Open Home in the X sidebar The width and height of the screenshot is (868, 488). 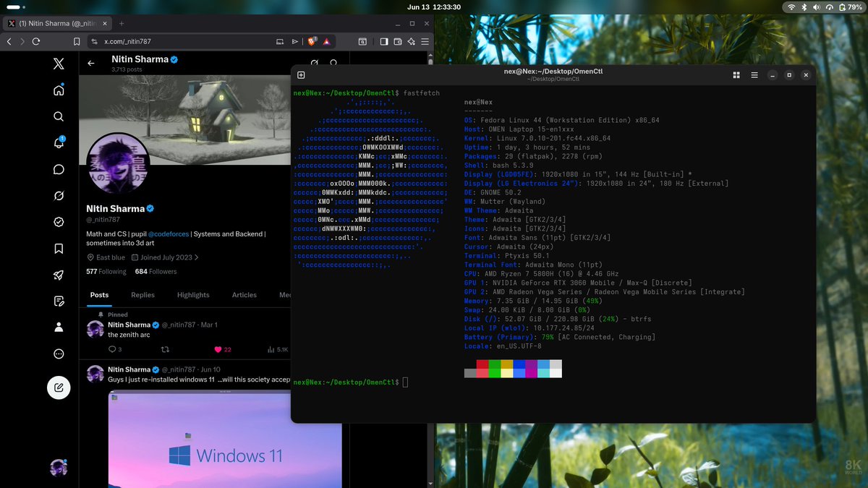tap(59, 90)
